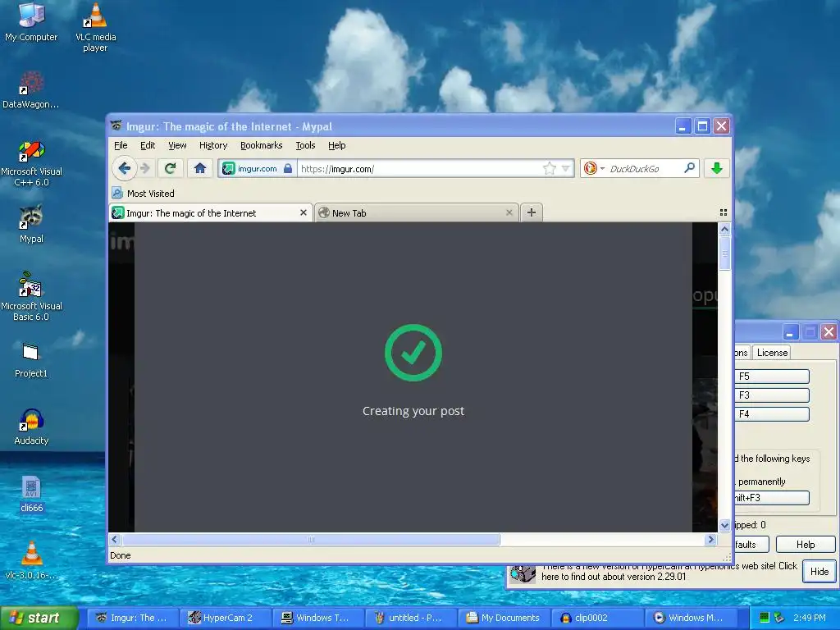Click the F3 hotkey field in HyperCam
The height and width of the screenshot is (630, 840).
772,395
